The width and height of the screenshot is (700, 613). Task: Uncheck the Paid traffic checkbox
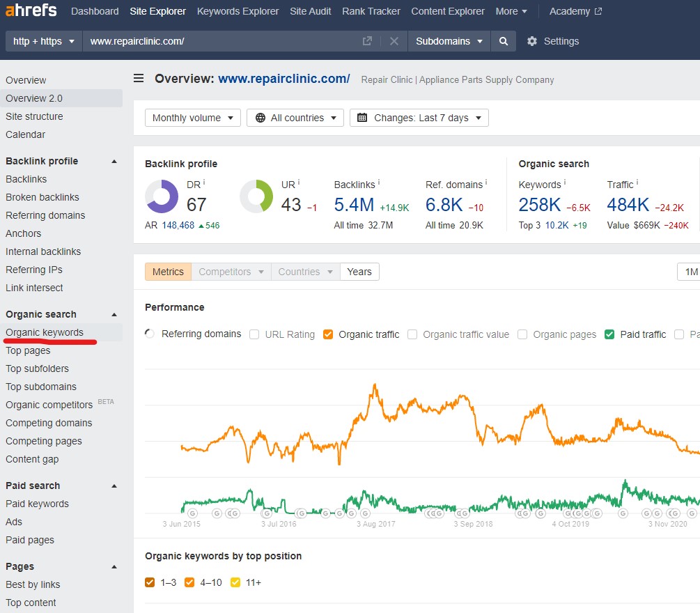pos(609,334)
